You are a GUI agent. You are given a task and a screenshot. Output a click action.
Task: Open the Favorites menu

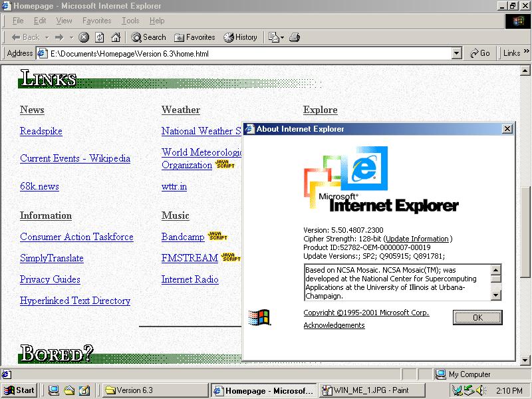(96, 21)
